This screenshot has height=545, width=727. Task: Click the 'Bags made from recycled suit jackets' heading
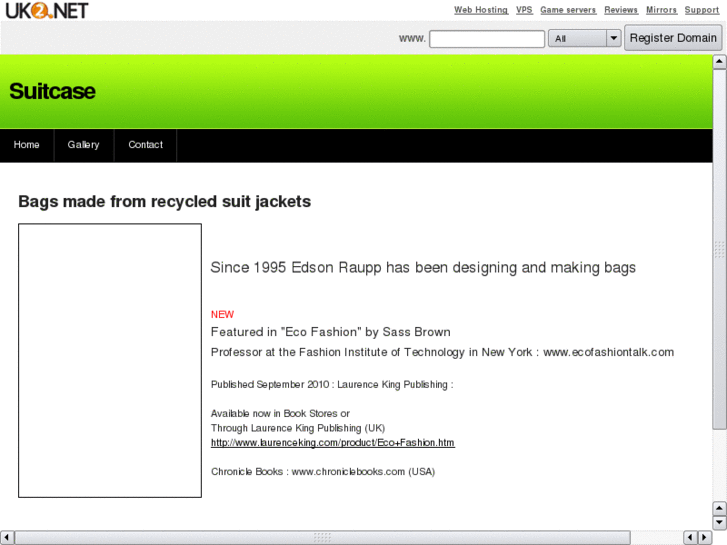[x=165, y=202]
